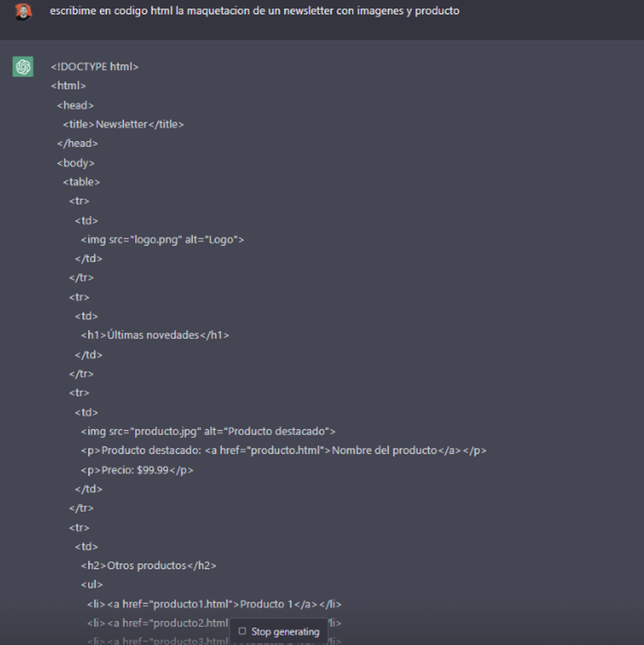Click the Otros productos h2 line

(x=148, y=566)
